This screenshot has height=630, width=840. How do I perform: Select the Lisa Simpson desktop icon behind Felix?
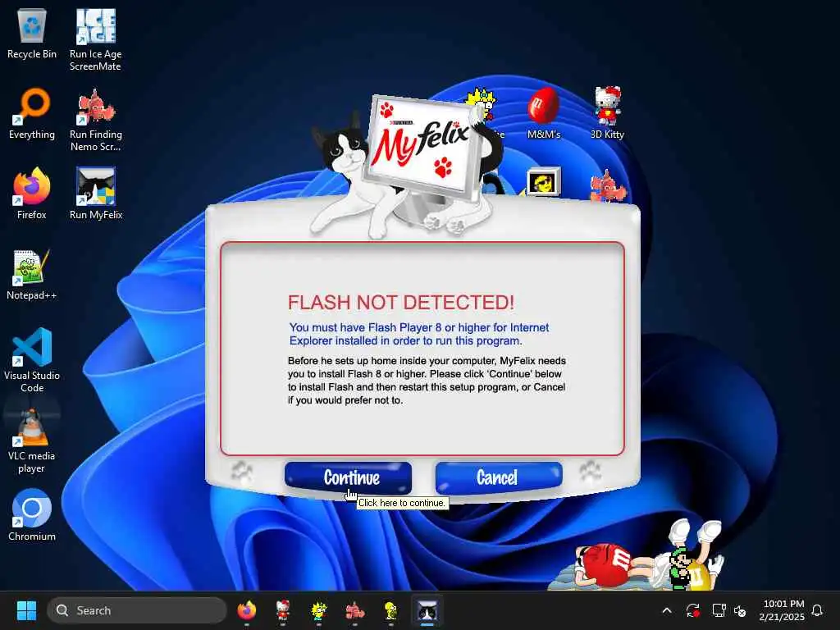(482, 104)
